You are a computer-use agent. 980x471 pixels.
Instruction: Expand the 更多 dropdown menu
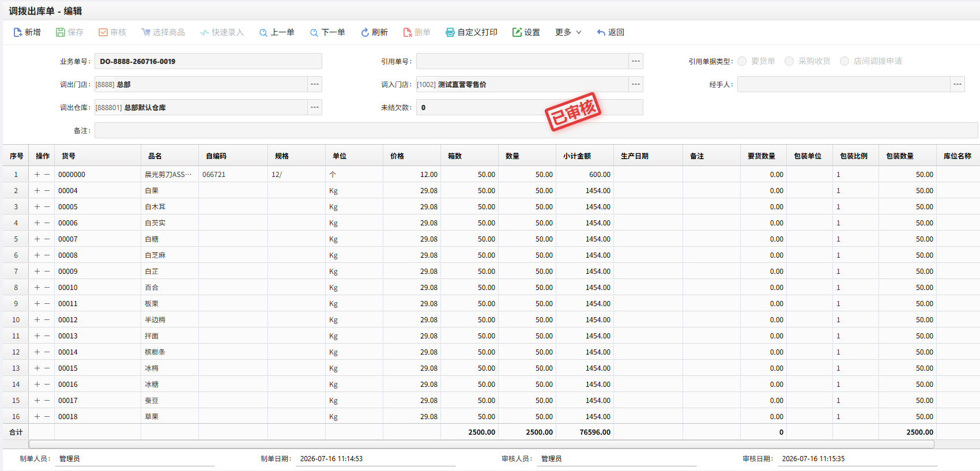(568, 32)
